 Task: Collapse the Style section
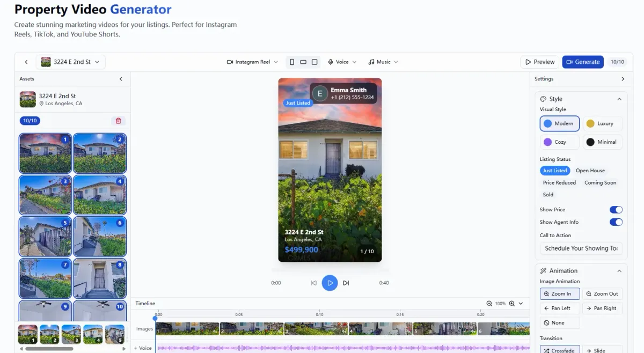pyautogui.click(x=619, y=99)
